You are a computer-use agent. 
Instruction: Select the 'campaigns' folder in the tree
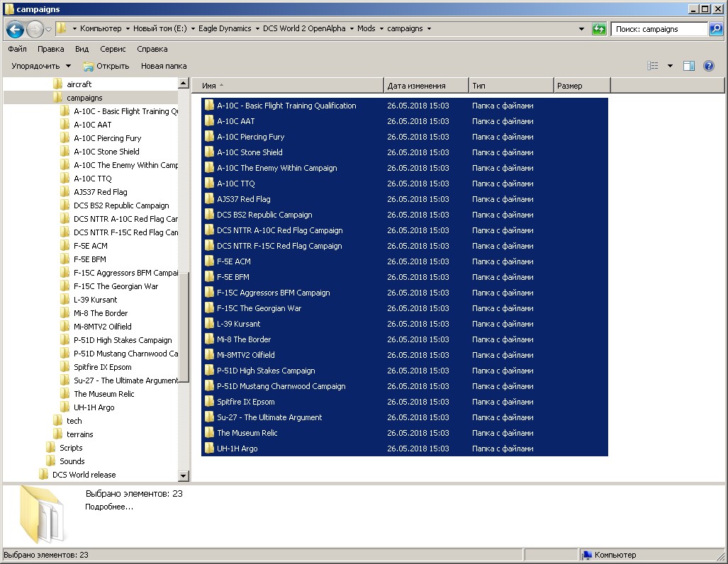point(84,98)
